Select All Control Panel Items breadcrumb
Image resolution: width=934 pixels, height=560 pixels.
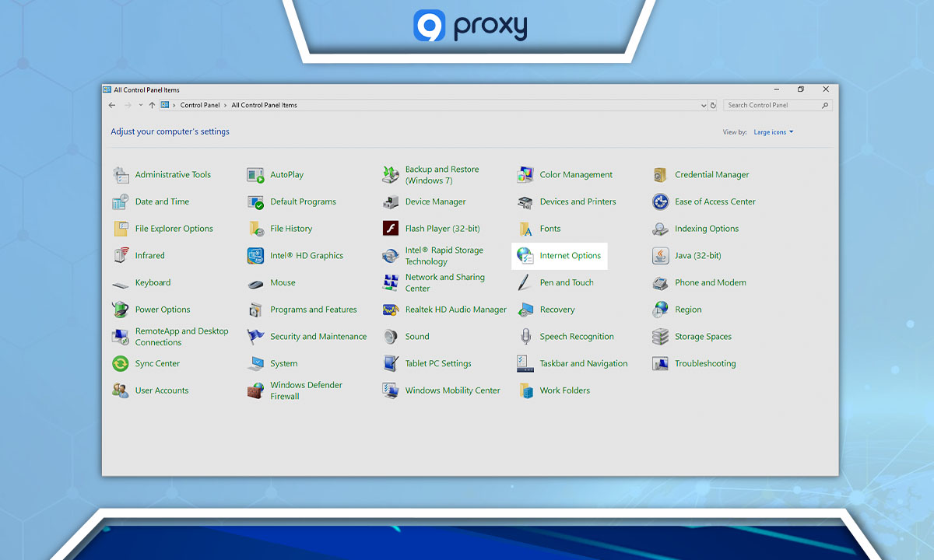[x=264, y=105]
